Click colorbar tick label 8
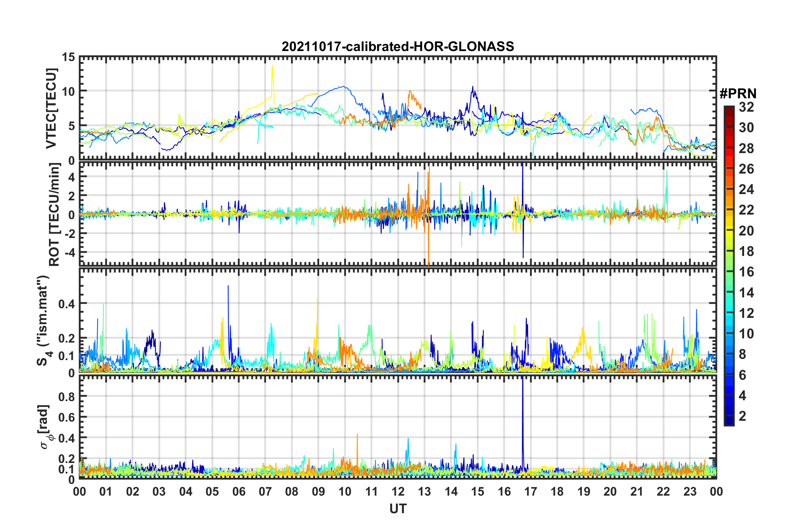The height and width of the screenshot is (532, 796). pos(742,354)
